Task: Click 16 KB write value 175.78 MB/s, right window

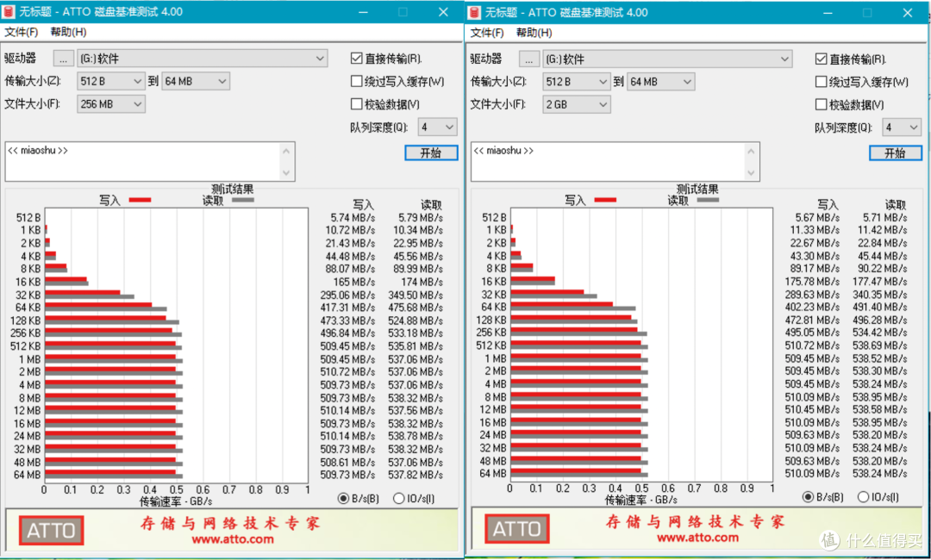Action: tap(812, 281)
